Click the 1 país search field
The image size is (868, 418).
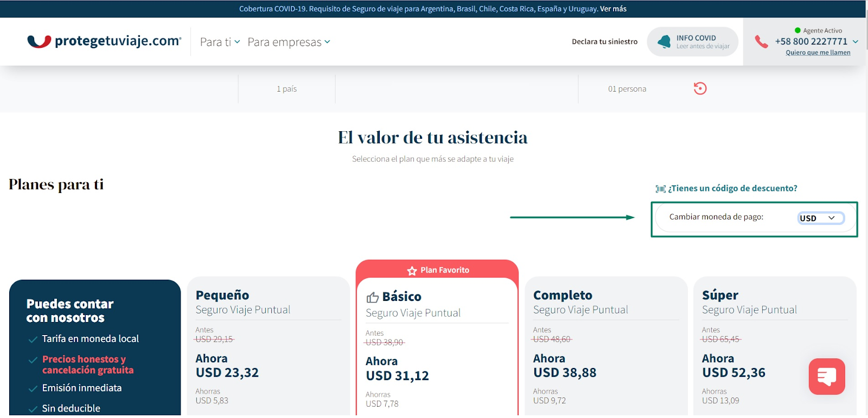(x=286, y=89)
